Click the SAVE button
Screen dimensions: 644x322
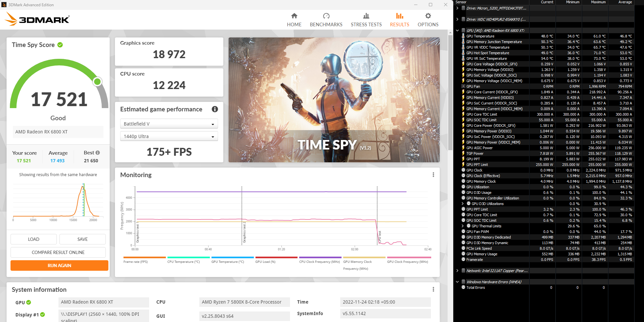pos(82,239)
